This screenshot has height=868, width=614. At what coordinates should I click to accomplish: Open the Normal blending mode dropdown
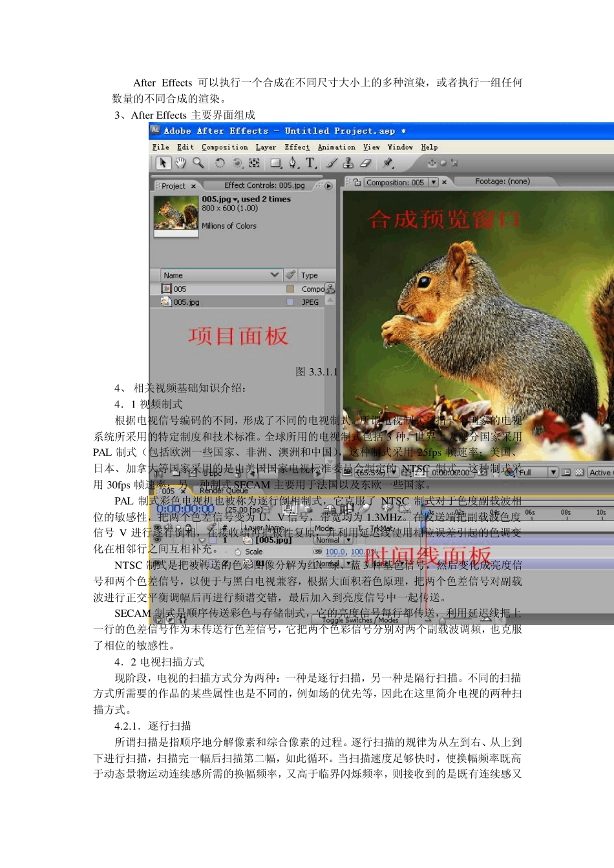tap(333, 540)
